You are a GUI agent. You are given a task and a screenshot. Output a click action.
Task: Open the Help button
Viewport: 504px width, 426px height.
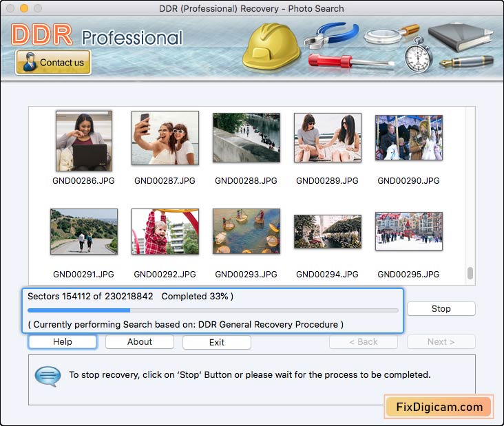click(63, 342)
